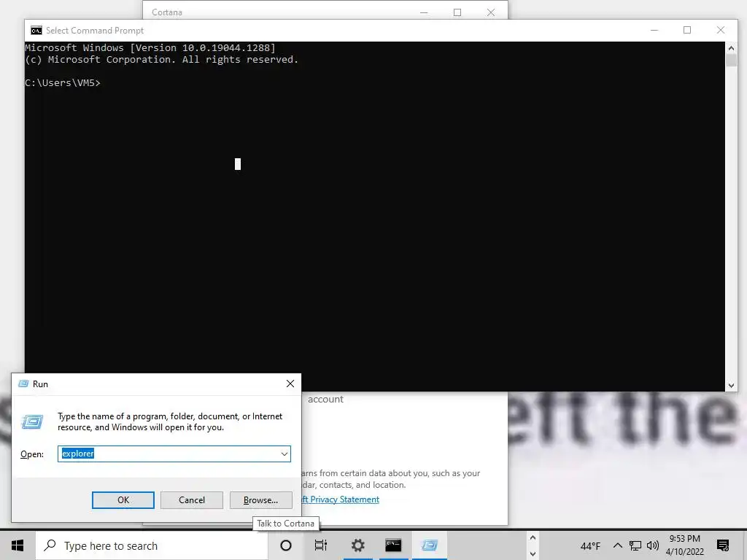Open the network tray icon
The width and height of the screenshot is (747, 560).
[635, 545]
